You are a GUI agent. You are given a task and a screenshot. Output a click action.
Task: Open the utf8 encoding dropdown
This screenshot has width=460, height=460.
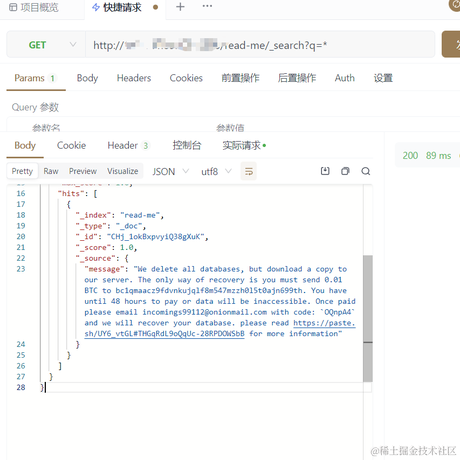(216, 172)
